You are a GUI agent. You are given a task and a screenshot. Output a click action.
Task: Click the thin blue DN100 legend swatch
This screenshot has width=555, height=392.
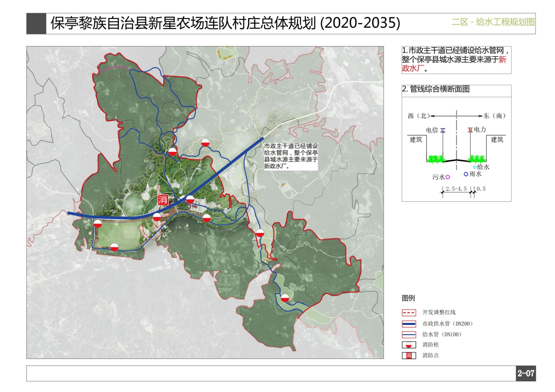click(x=409, y=334)
